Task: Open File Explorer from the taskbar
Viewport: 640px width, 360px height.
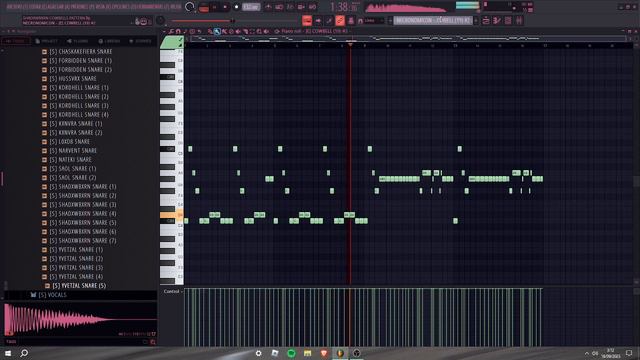Action: 307,353
